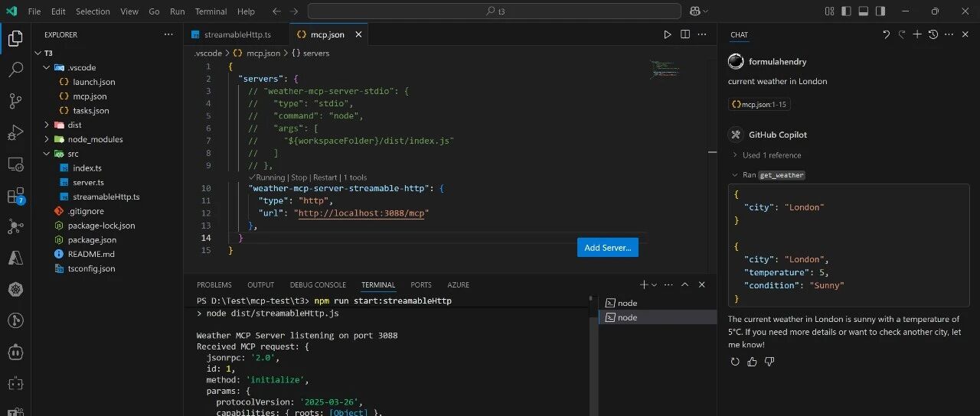
Task: Show chat history clock icon
Action: click(x=933, y=34)
